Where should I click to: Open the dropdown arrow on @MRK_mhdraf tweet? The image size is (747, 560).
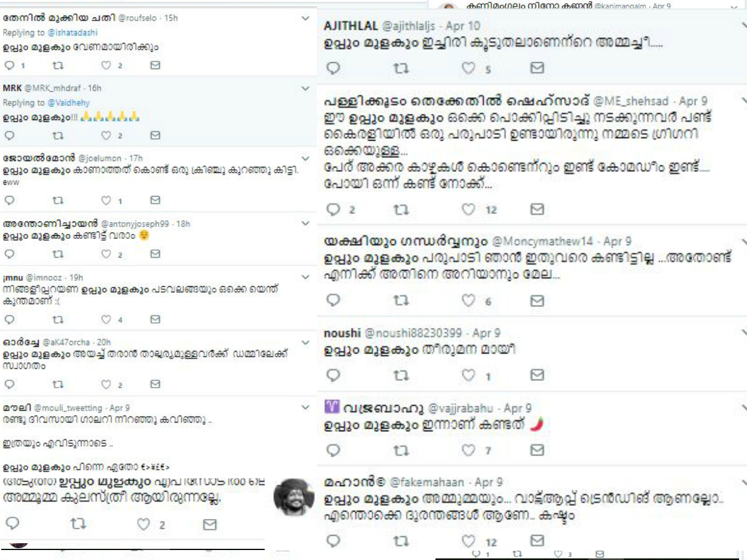pyautogui.click(x=305, y=89)
